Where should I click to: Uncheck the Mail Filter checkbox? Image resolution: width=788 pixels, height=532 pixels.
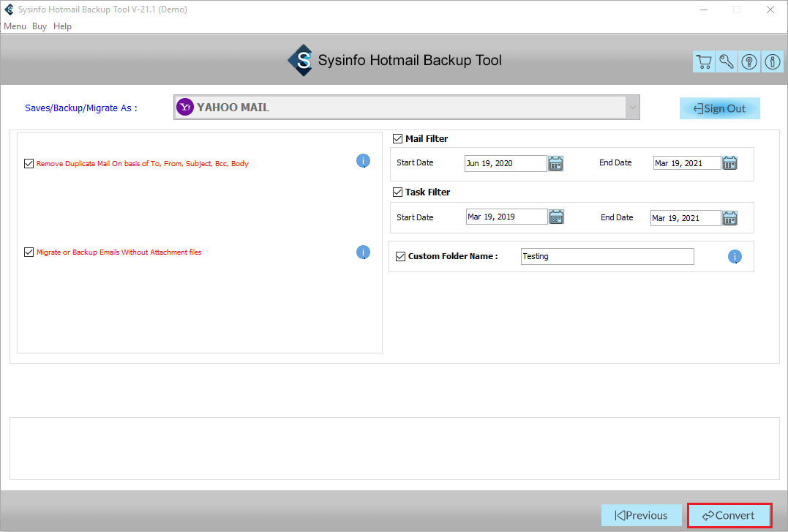(397, 139)
